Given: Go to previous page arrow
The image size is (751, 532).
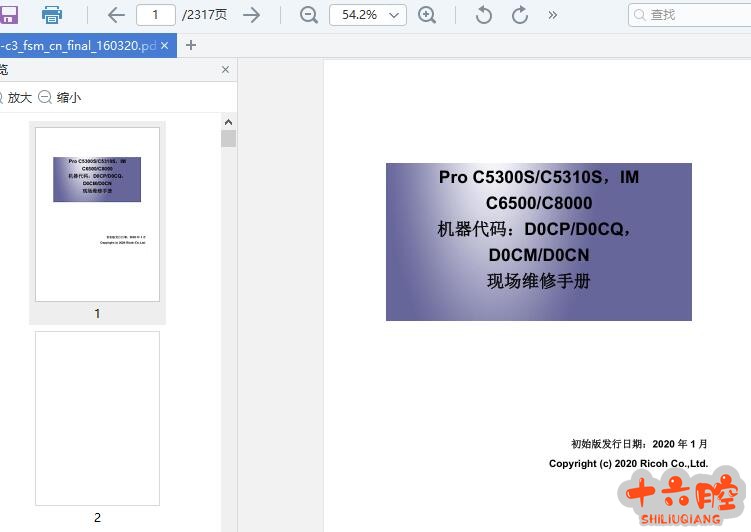Looking at the screenshot, I should [x=116, y=15].
